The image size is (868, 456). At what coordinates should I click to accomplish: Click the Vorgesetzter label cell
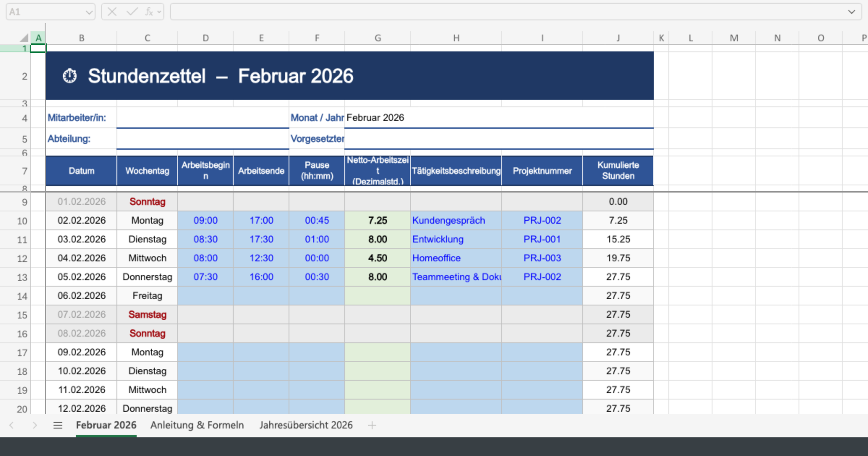(x=317, y=139)
